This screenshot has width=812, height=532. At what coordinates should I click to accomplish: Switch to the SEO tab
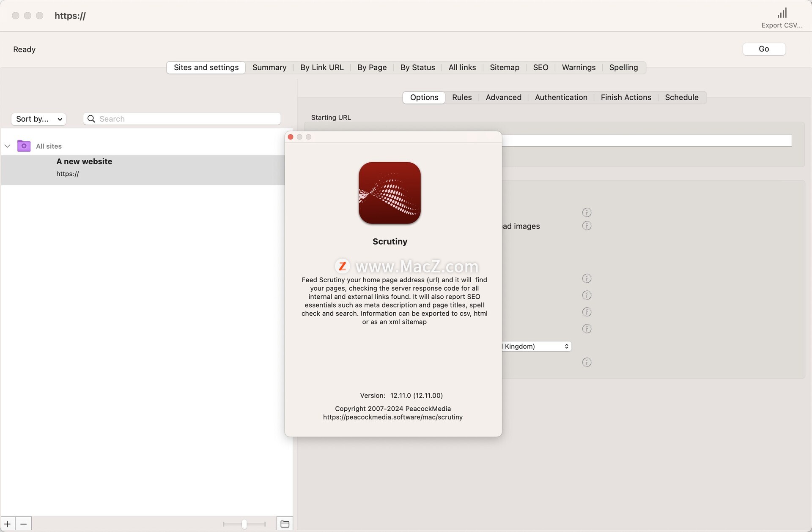click(x=540, y=68)
